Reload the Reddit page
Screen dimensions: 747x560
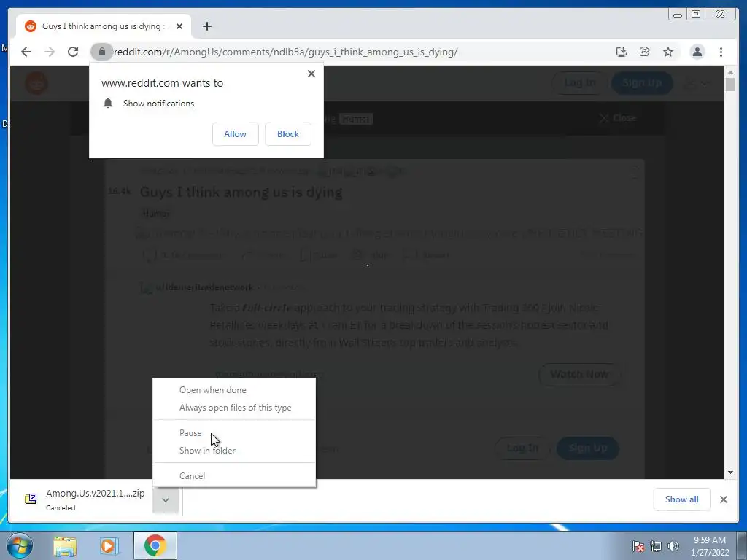point(73,52)
